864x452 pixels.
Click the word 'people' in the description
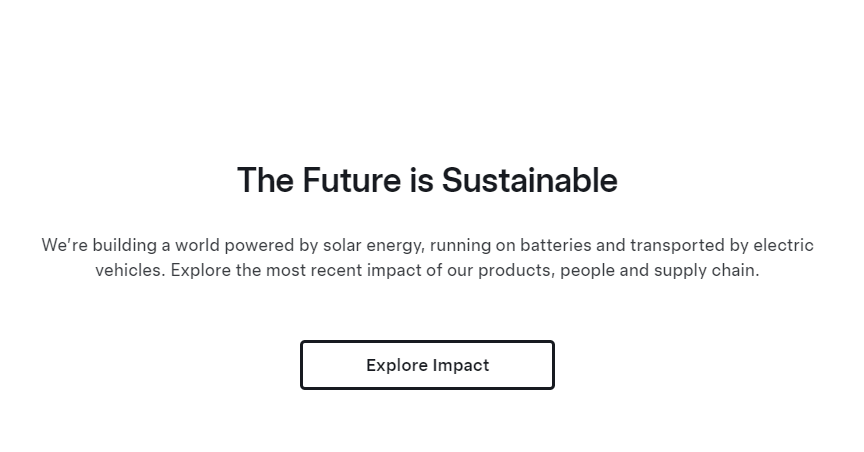click(587, 271)
